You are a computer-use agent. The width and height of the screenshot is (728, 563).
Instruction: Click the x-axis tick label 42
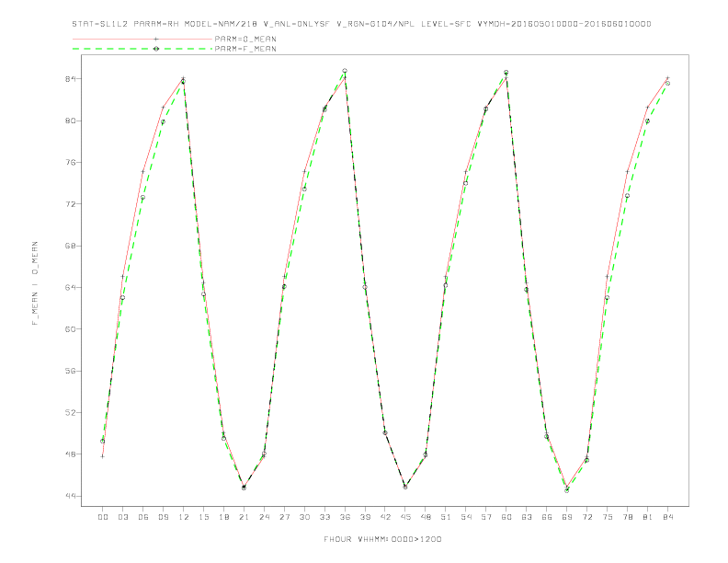pos(385,517)
